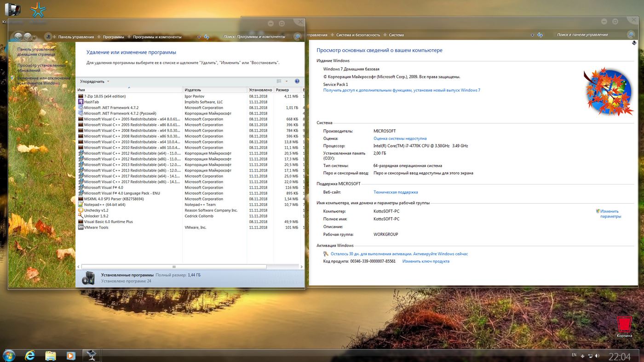Image resolution: width=644 pixels, height=362 pixels.
Task: Click right scroll arrow of programs list
Action: point(301,267)
